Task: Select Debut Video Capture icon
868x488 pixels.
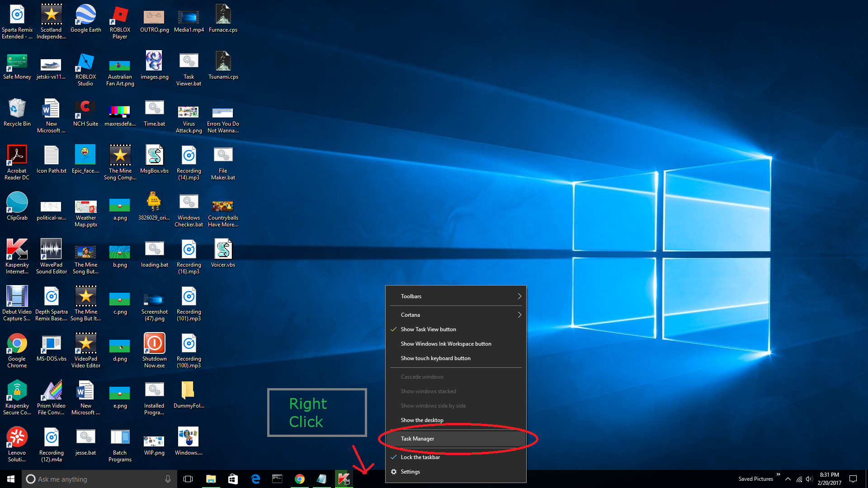Action: coord(17,304)
